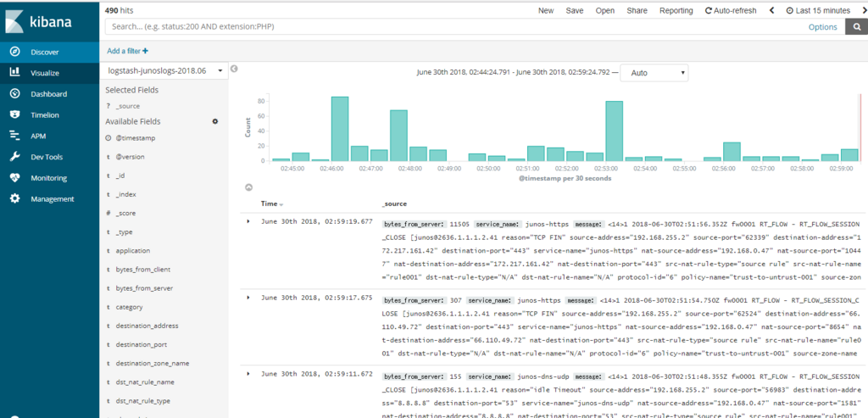Expand the 02:59:11.672 log row
The height and width of the screenshot is (418, 868).
pyautogui.click(x=248, y=373)
